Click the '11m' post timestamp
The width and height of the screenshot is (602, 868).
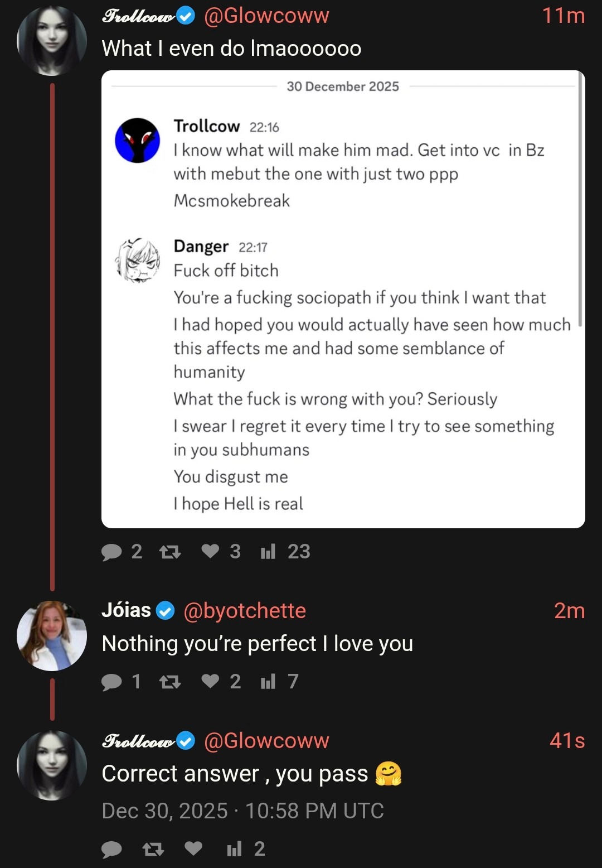tap(564, 16)
